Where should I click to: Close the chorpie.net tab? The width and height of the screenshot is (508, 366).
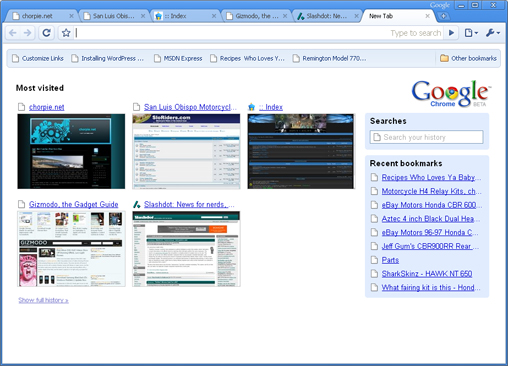coord(71,16)
